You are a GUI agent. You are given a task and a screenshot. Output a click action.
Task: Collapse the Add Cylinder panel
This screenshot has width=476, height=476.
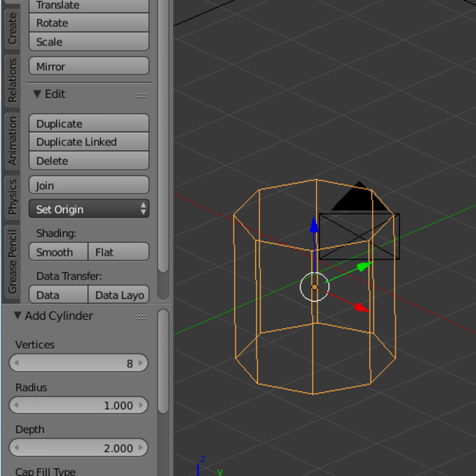tap(17, 315)
